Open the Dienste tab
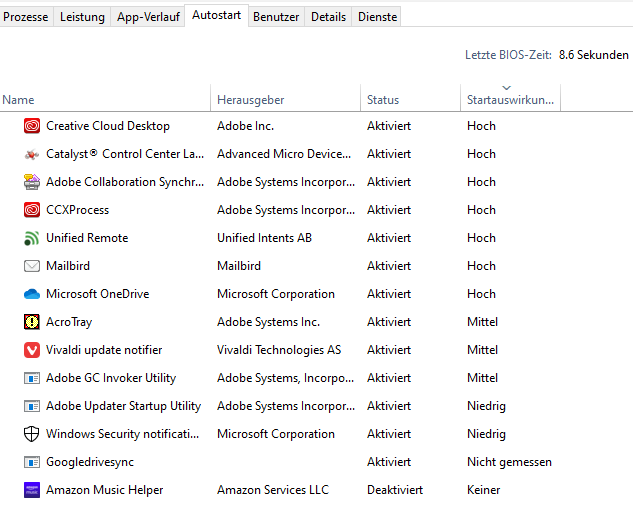633x509 pixels. 377,17
